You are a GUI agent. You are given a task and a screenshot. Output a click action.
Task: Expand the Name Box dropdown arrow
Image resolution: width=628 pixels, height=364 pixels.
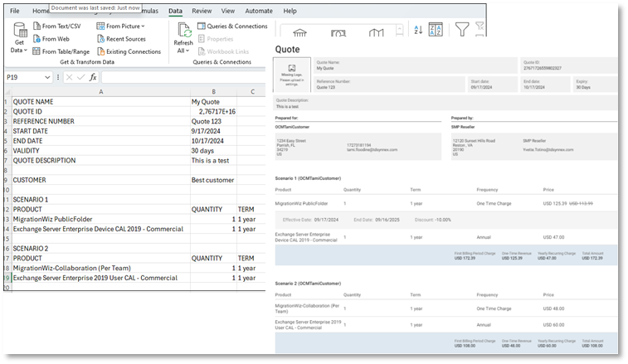point(47,77)
